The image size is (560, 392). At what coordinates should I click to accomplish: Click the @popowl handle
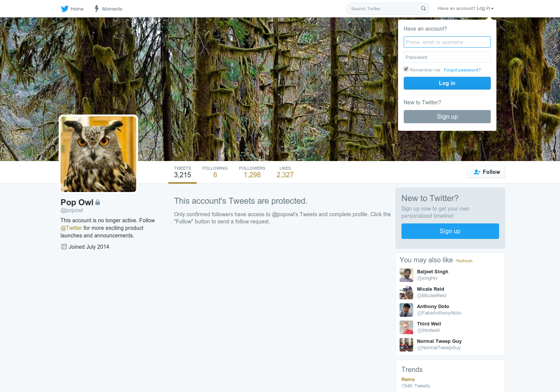[72, 210]
